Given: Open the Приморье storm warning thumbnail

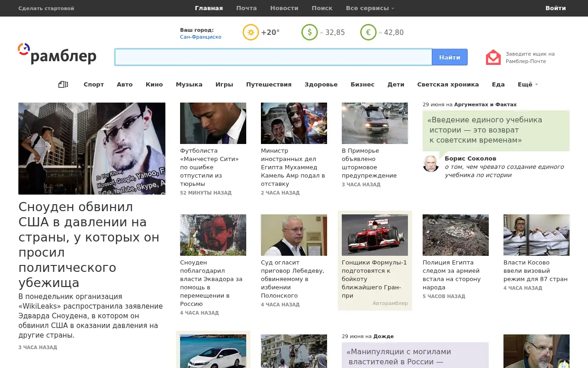Looking at the screenshot, I should click(x=375, y=123).
